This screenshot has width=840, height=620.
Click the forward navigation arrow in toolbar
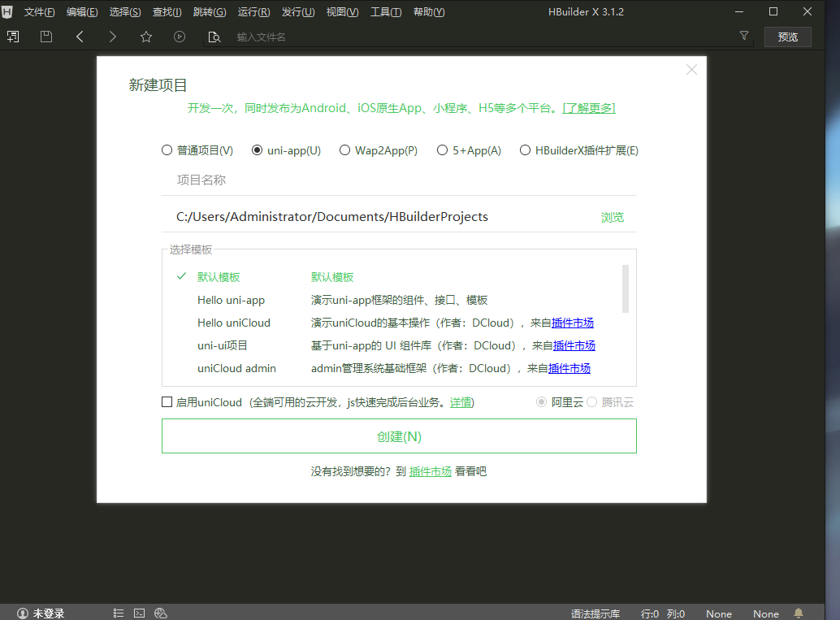(111, 37)
